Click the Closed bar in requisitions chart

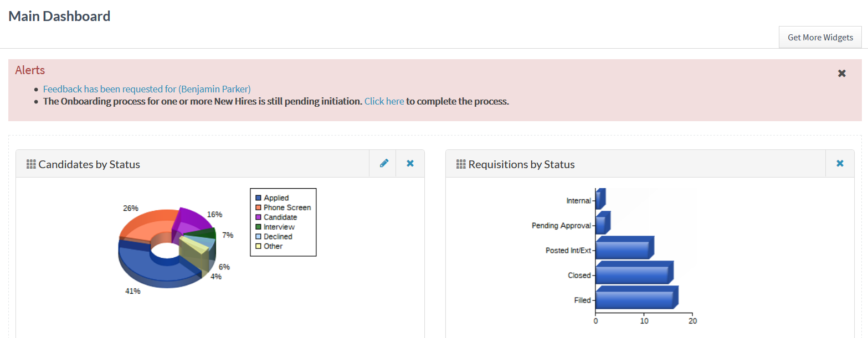click(x=631, y=275)
